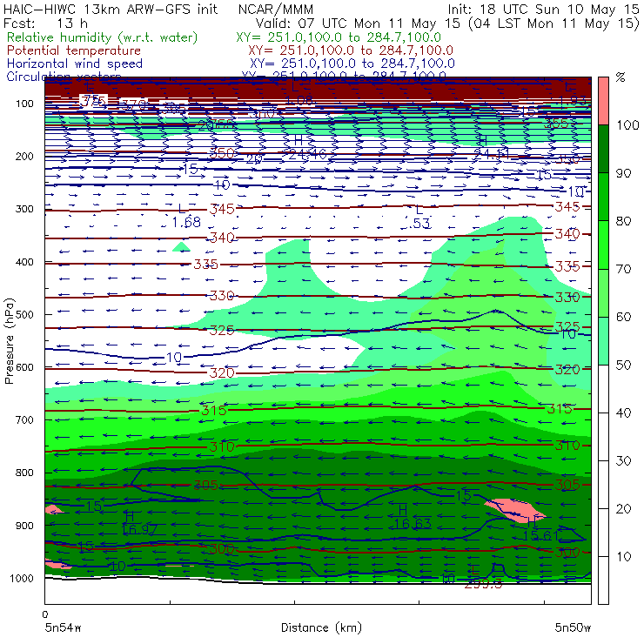Click '(04 LST Mon 11 May 15)' local time

[553, 23]
